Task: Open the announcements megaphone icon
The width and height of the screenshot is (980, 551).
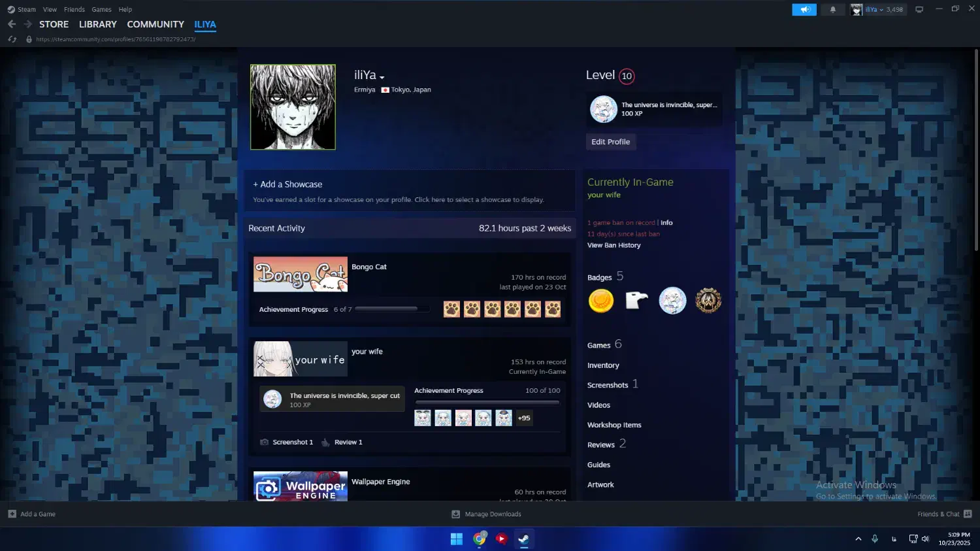Action: click(804, 10)
